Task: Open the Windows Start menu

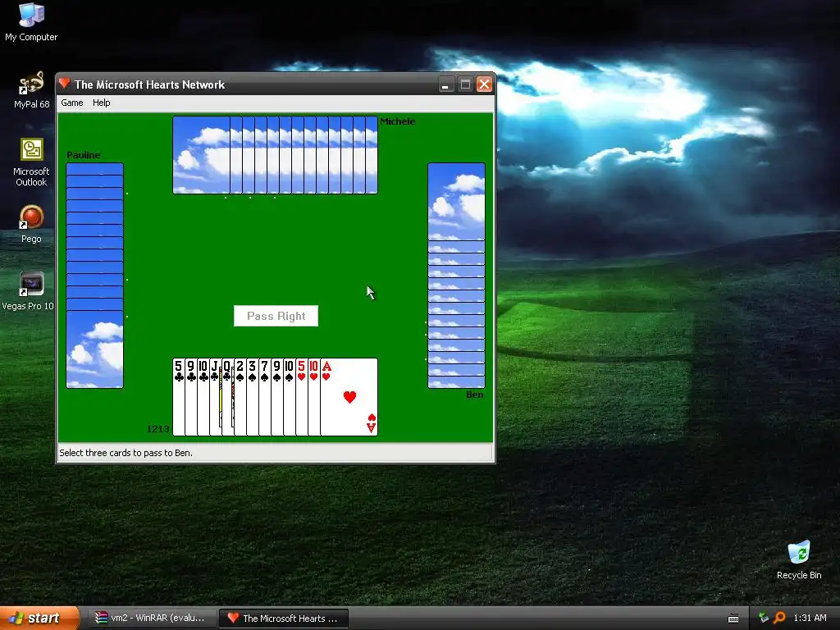Action: point(39,619)
